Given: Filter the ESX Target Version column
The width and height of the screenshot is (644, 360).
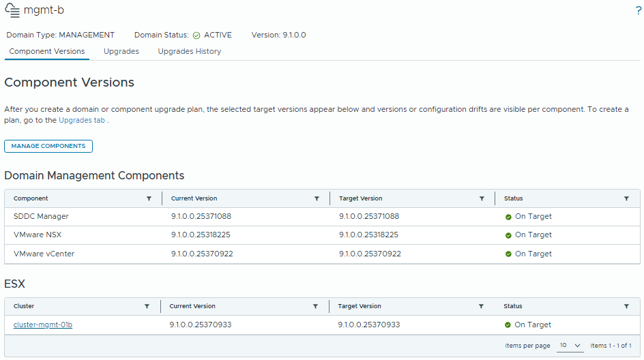Looking at the screenshot, I should click(481, 306).
